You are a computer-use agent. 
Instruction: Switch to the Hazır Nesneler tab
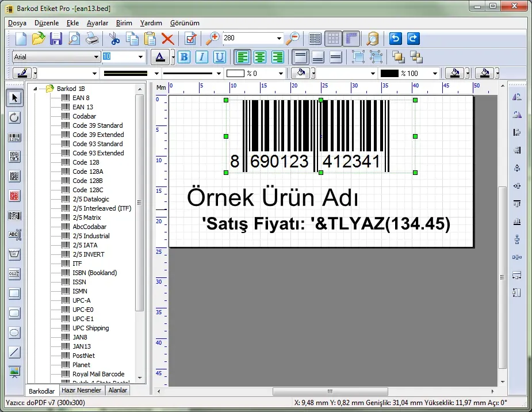pyautogui.click(x=82, y=390)
